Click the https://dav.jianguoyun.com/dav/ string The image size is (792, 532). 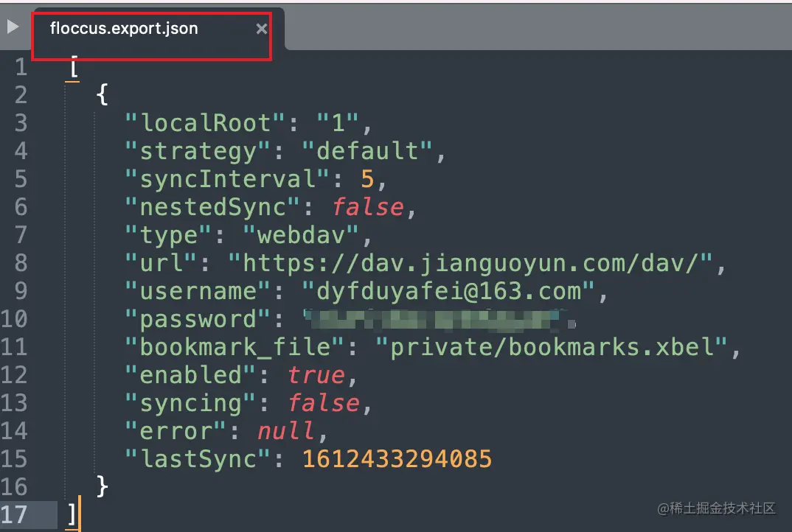[470, 263]
